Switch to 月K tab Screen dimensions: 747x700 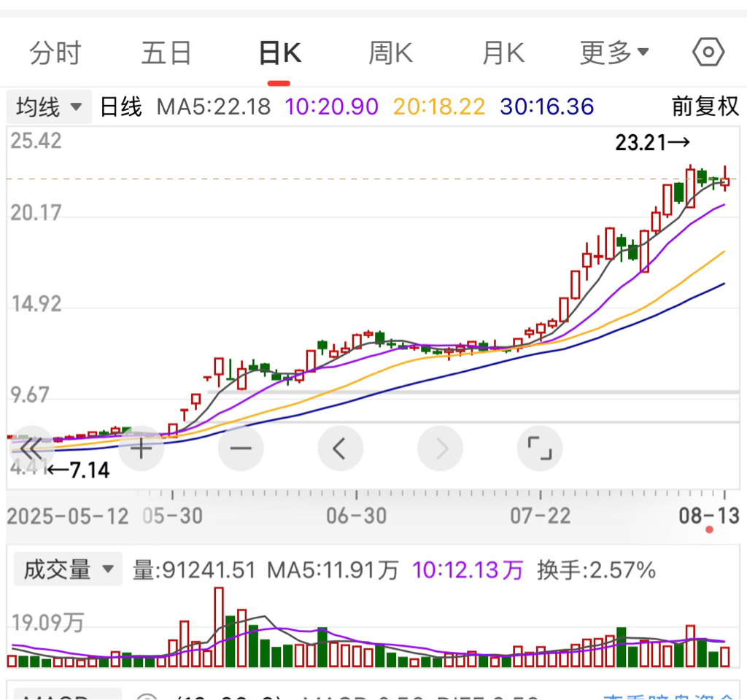[503, 52]
